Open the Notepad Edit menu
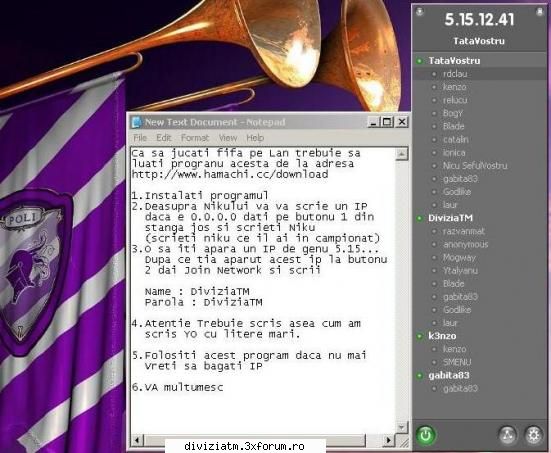 [164, 138]
